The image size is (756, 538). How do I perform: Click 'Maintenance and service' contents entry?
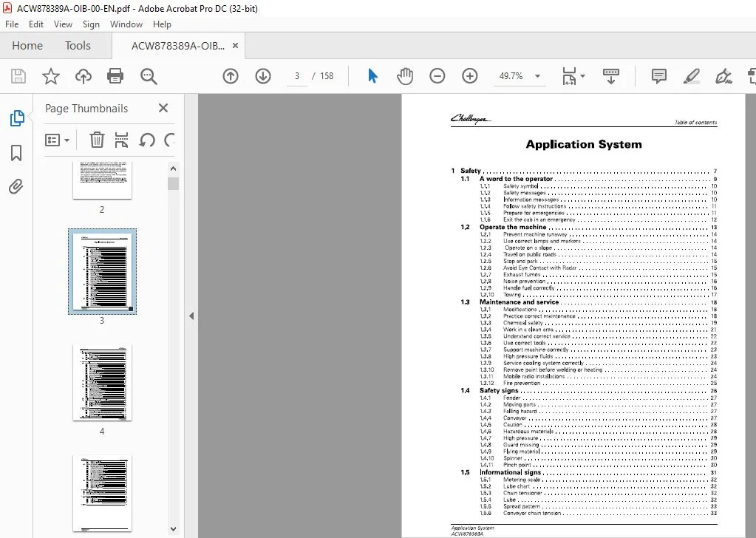[x=519, y=302]
